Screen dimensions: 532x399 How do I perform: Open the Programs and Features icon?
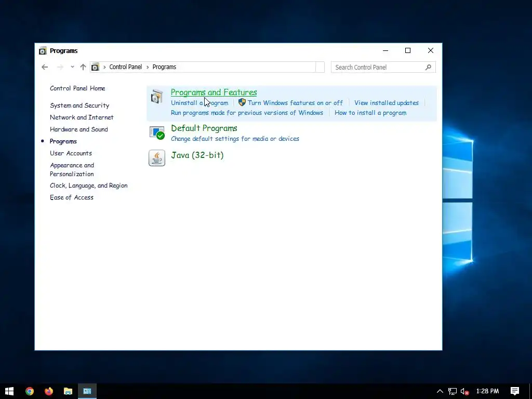pos(157,97)
